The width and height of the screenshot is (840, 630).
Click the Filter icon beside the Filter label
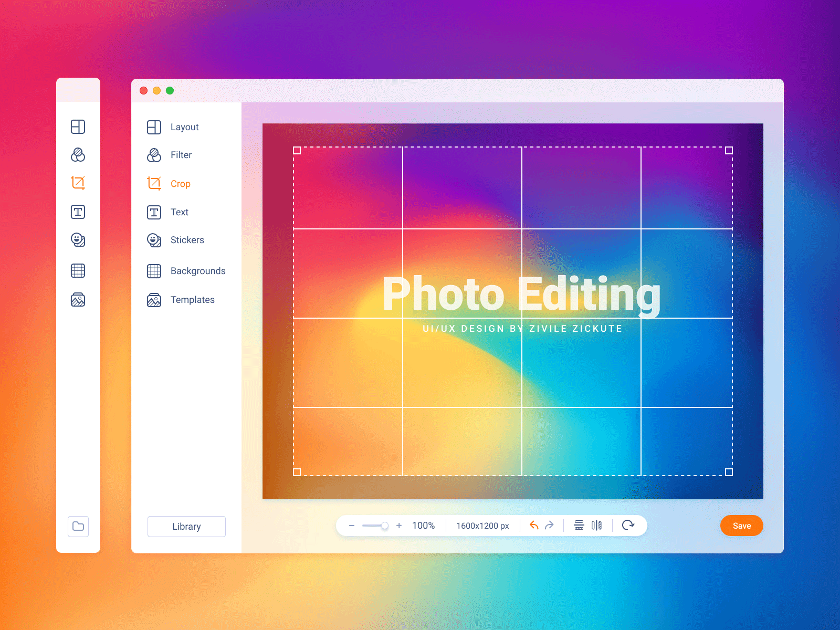(x=154, y=155)
